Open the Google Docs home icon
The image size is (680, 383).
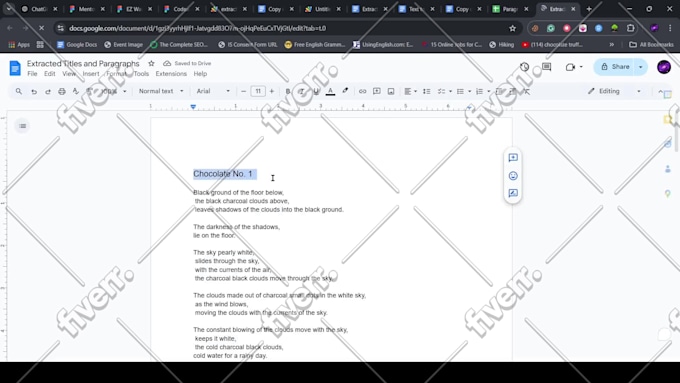pos(15,68)
